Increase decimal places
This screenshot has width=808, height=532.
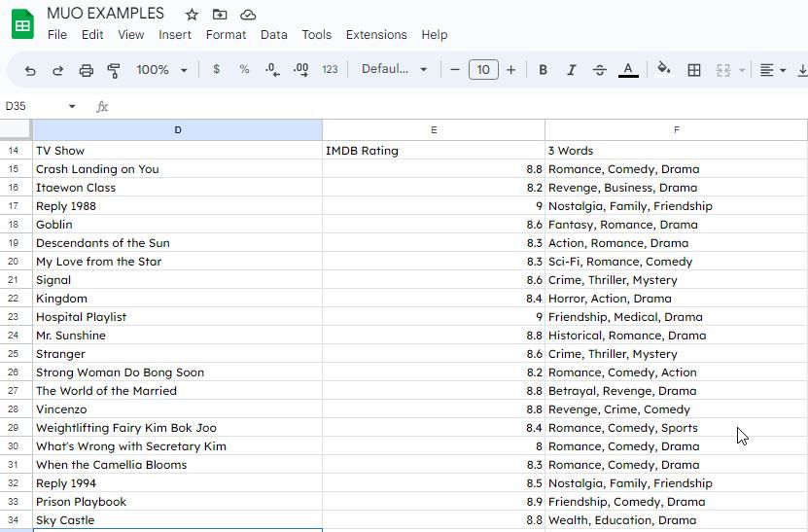pyautogui.click(x=301, y=70)
